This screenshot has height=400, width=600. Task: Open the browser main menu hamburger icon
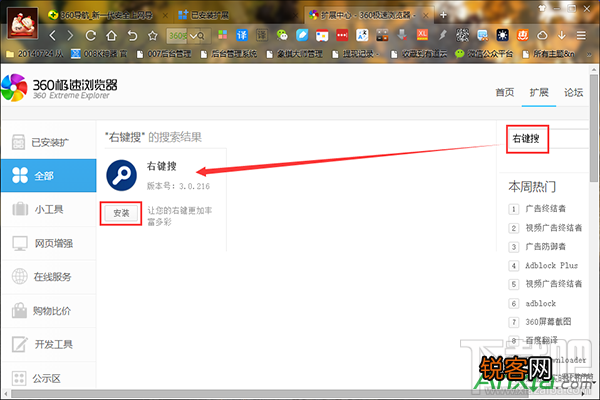point(581,35)
